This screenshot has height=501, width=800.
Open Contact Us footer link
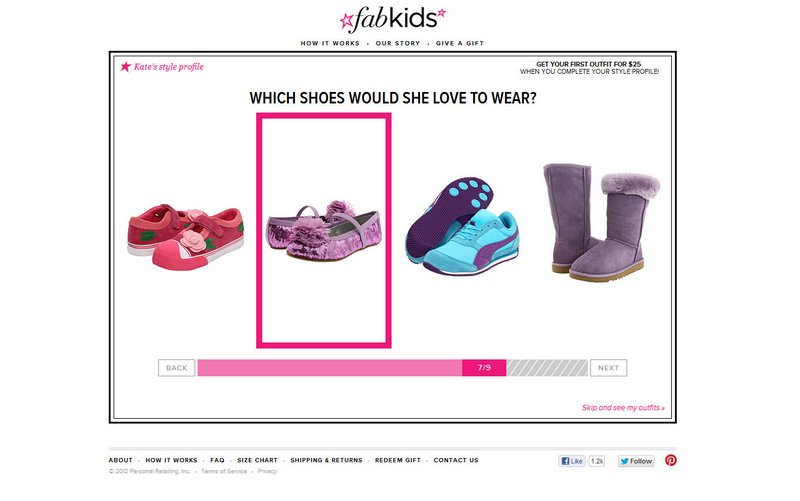point(456,460)
